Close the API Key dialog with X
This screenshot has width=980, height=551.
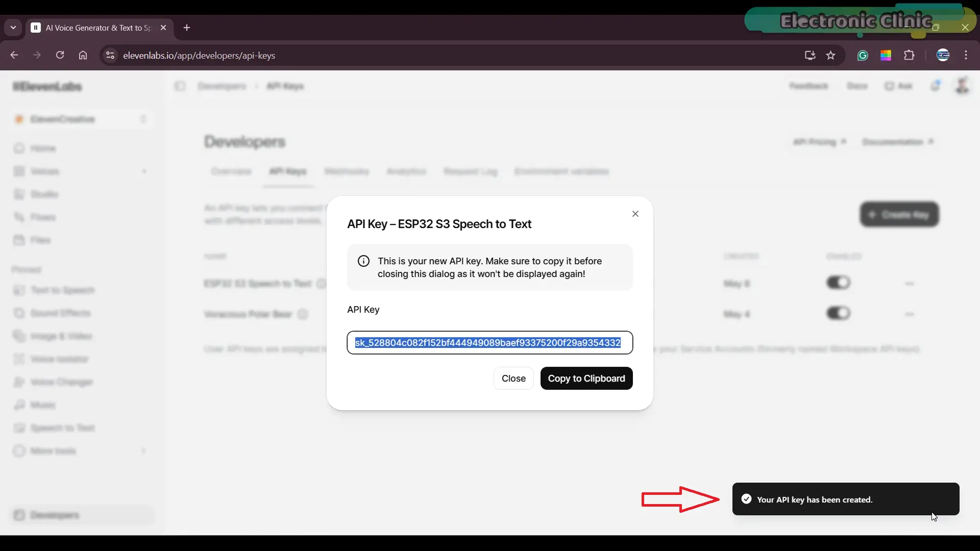pyautogui.click(x=635, y=214)
